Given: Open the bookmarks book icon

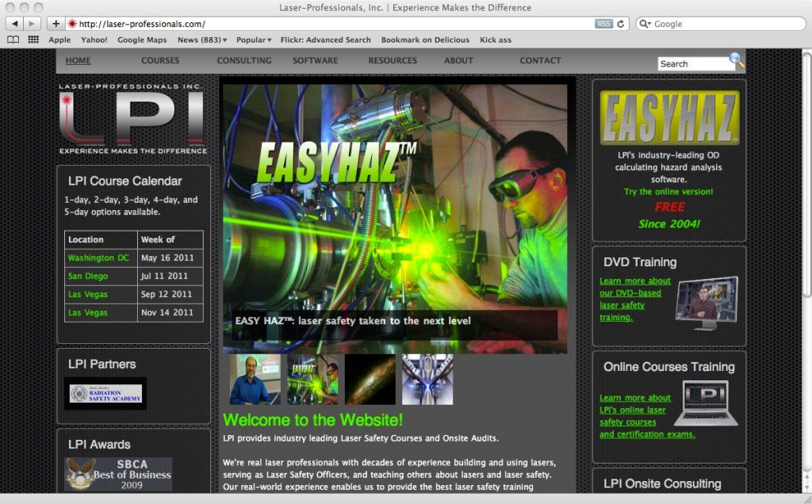Looking at the screenshot, I should tap(13, 40).
